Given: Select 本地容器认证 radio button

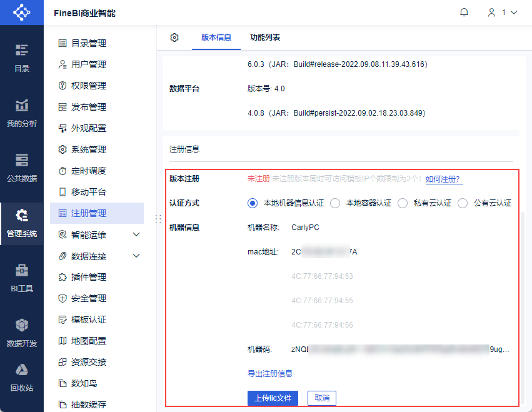Looking at the screenshot, I should 335,203.
